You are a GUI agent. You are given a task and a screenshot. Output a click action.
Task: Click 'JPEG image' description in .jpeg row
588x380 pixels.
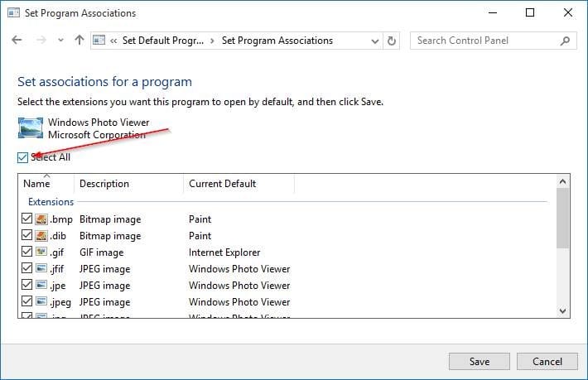coord(104,301)
